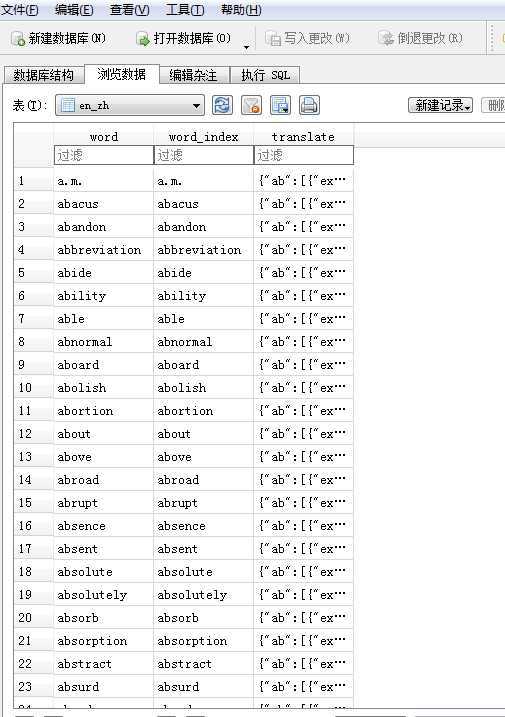Switch to the Edit Pragmas tab (编辑杂注)
This screenshot has width=505, height=717.
193,75
